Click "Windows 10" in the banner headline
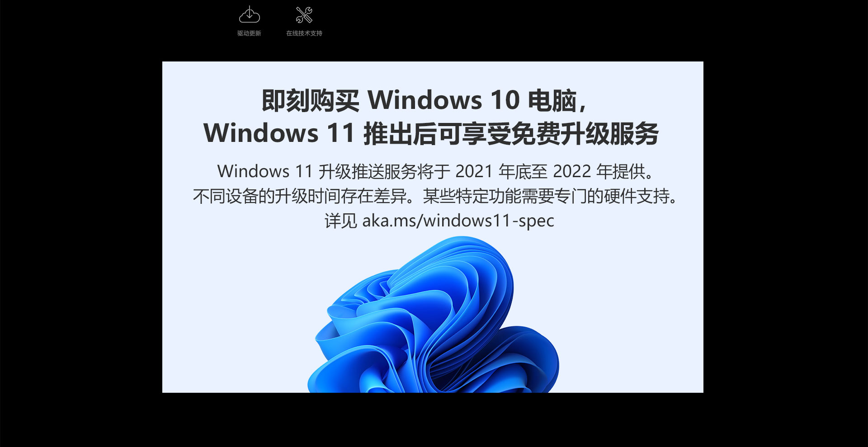The height and width of the screenshot is (447, 868). coord(443,100)
